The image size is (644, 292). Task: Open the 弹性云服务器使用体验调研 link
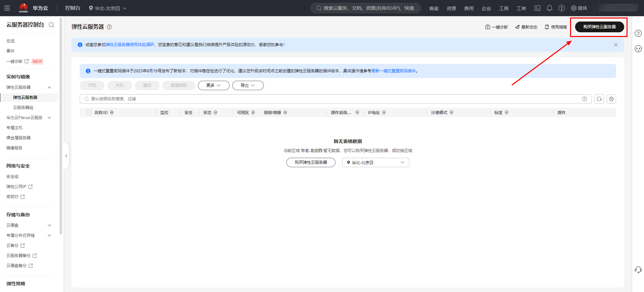130,45
